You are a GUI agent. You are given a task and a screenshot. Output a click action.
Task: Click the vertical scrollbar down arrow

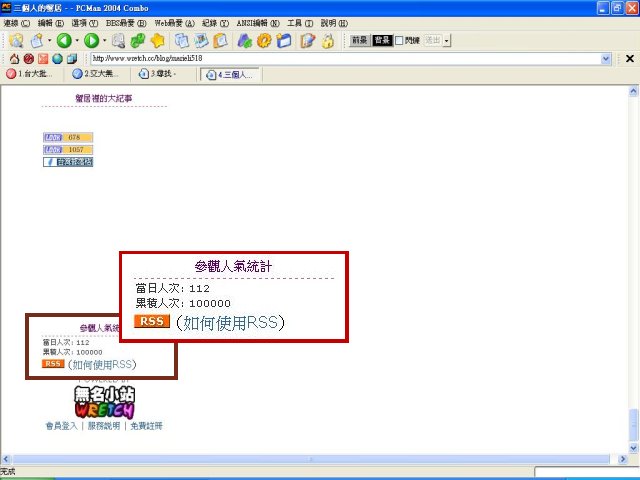[633, 448]
